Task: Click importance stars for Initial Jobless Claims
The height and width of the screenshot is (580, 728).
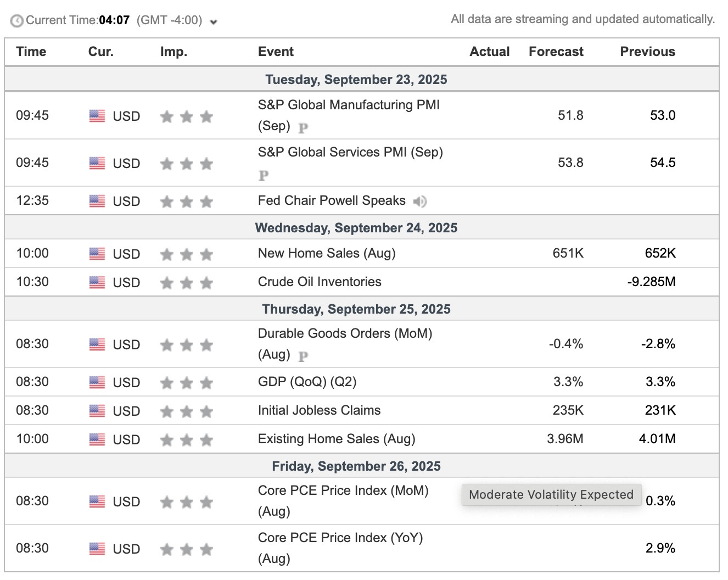Action: (x=187, y=411)
